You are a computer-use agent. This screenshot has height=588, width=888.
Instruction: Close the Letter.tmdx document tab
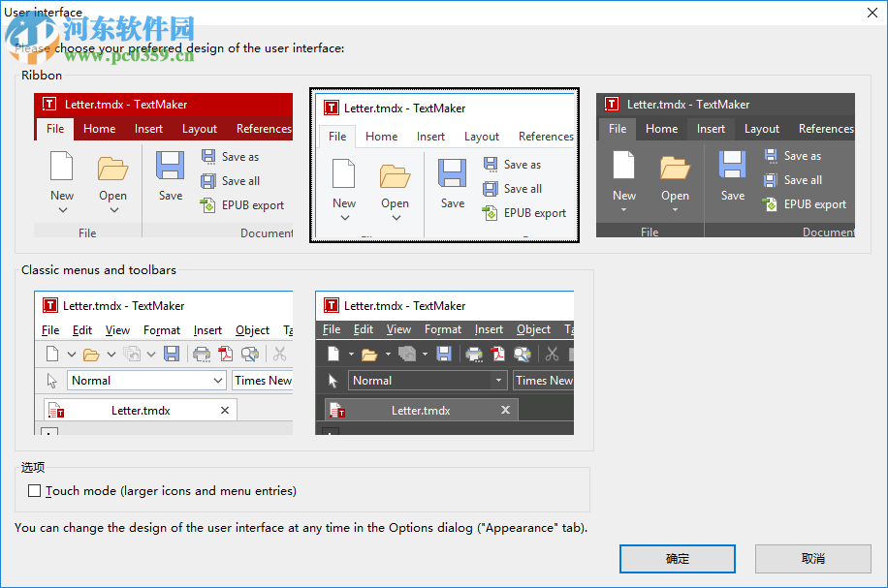pos(224,410)
